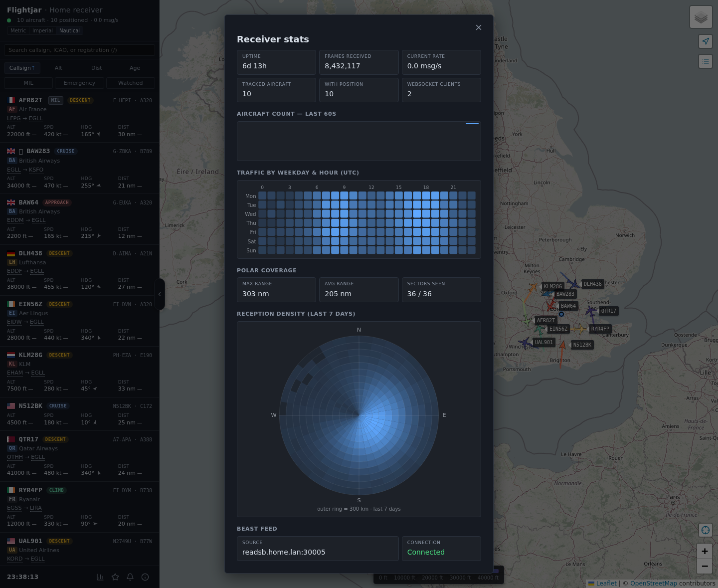The width and height of the screenshot is (718, 588).
Task: Click the MIL badge on AFR82T row
Action: 55,100
